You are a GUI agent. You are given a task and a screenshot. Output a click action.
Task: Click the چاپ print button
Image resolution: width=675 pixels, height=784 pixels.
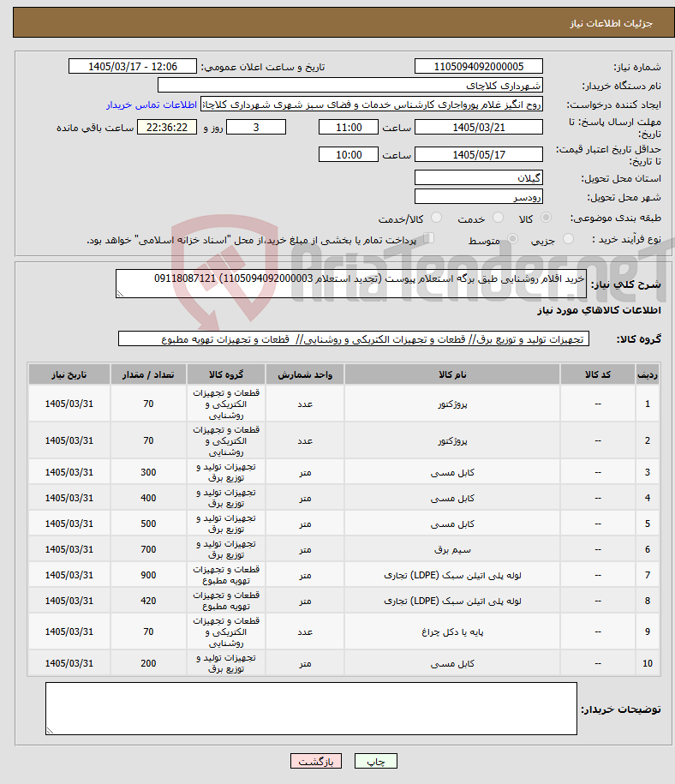(x=376, y=761)
